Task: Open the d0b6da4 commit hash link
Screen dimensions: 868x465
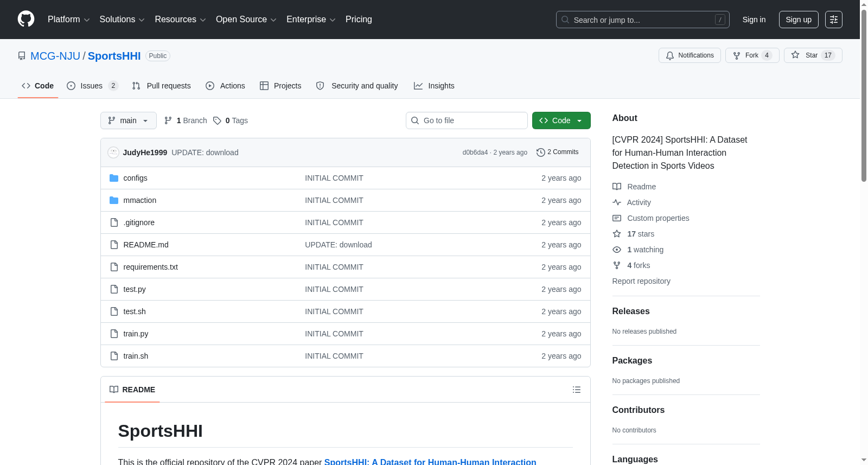Action: click(x=475, y=152)
